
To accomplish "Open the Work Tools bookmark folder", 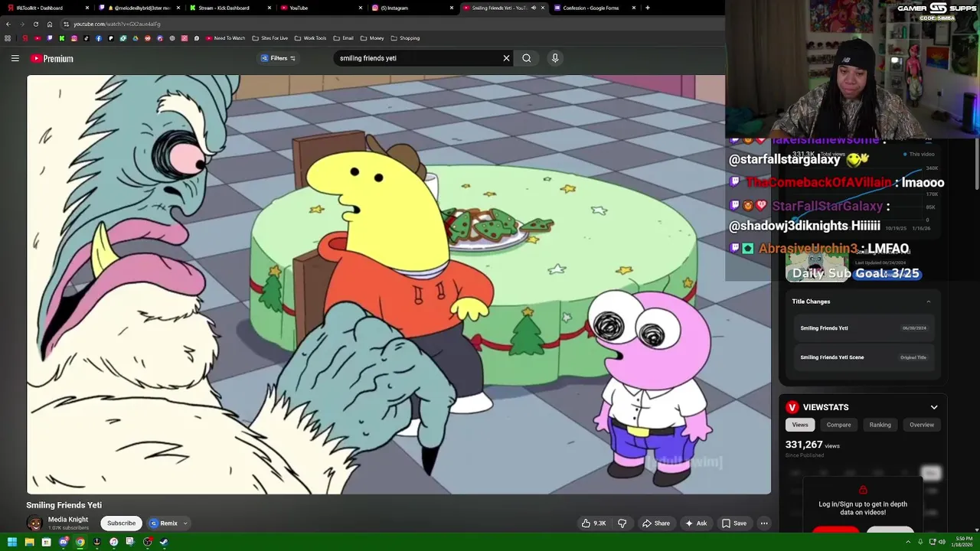I will click(310, 38).
